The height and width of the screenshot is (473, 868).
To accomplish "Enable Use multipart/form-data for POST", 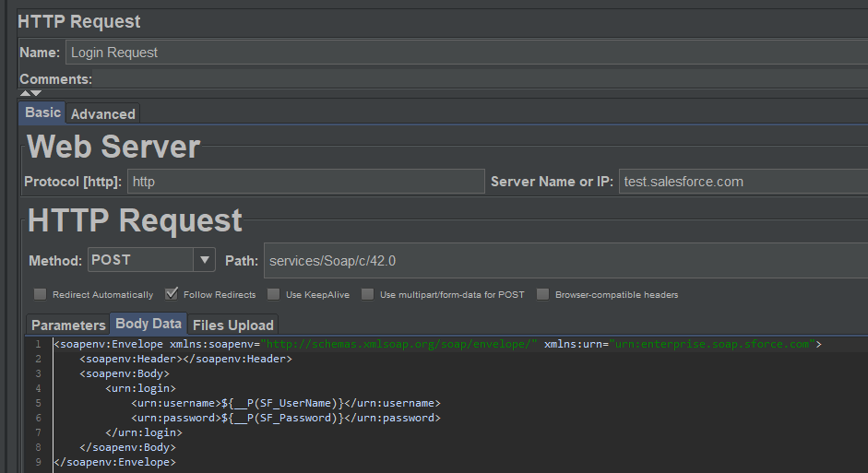I will [x=368, y=295].
